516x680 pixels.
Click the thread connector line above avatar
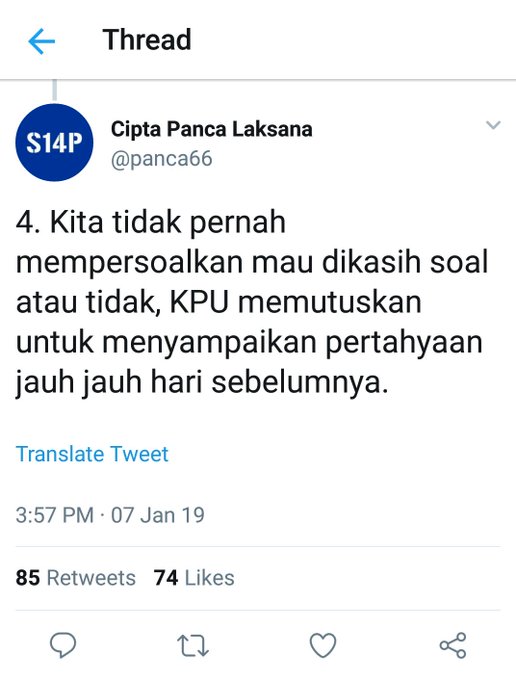pos(55,91)
